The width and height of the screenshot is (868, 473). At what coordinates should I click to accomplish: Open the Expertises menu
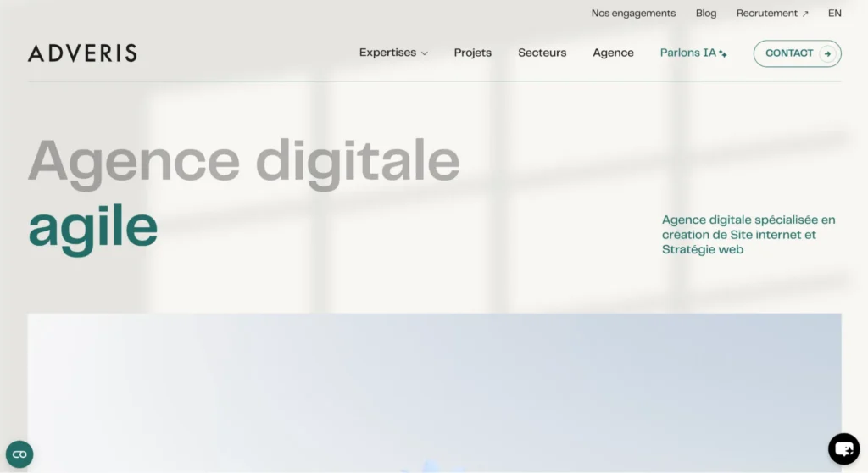[x=393, y=53]
